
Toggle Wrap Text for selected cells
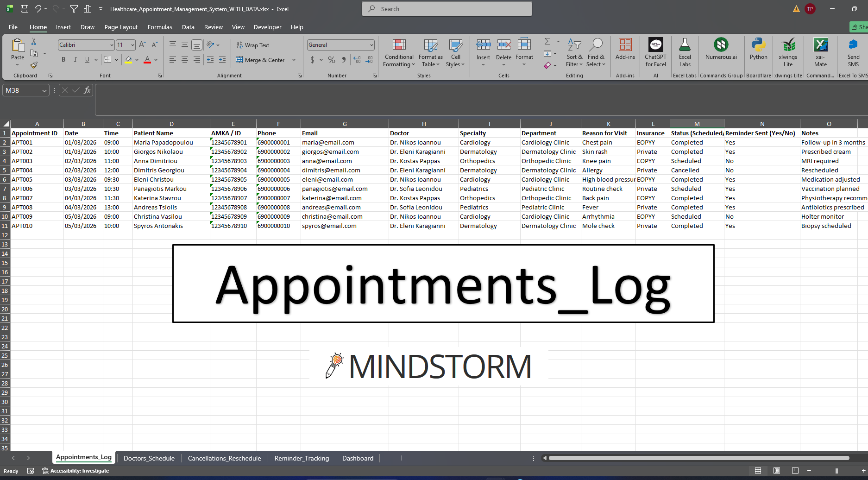click(253, 45)
